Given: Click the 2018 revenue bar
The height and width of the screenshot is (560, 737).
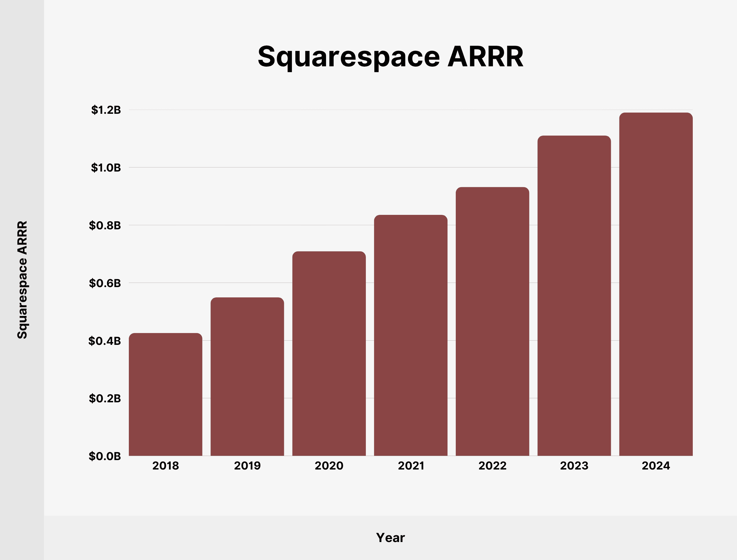Looking at the screenshot, I should (x=165, y=394).
